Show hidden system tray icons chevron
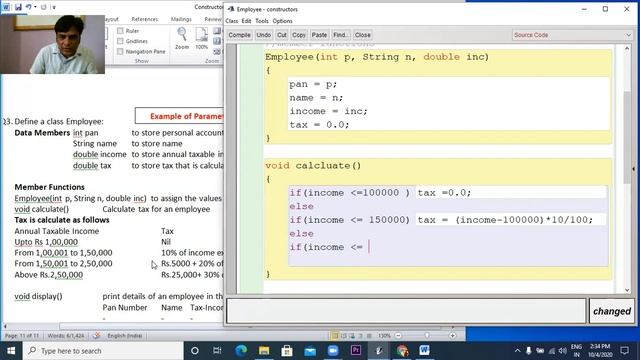640x360 pixels. point(517,351)
